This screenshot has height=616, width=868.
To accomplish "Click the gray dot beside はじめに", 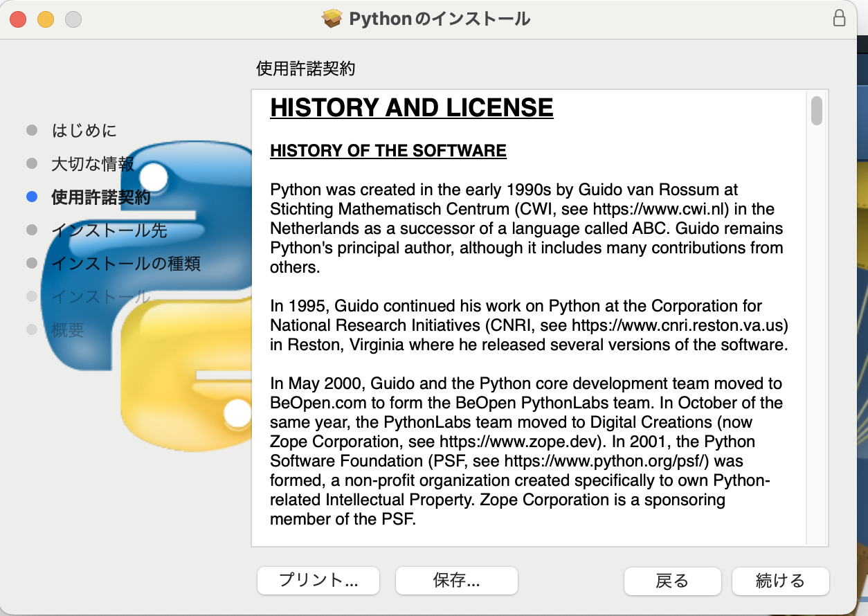I will click(32, 130).
